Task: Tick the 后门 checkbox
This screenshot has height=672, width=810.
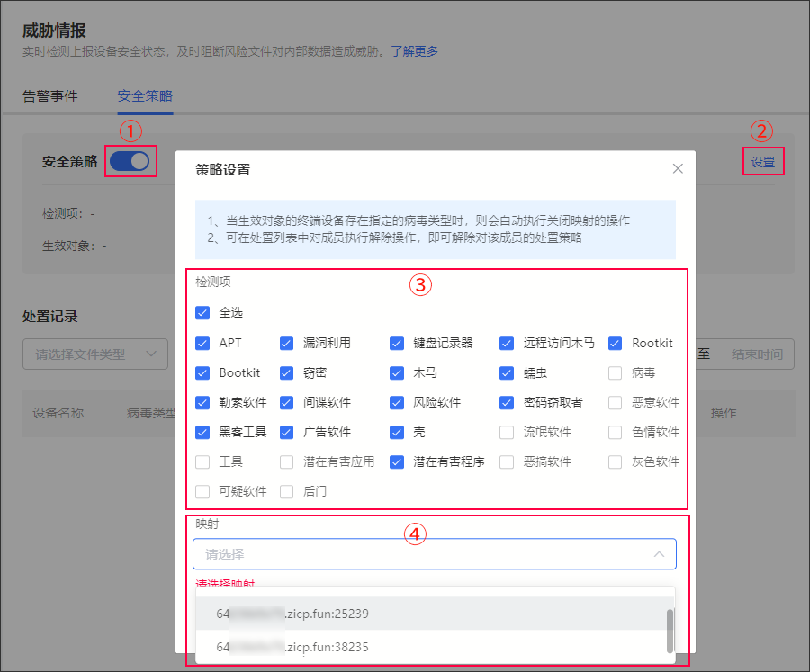Action: pyautogui.click(x=287, y=491)
